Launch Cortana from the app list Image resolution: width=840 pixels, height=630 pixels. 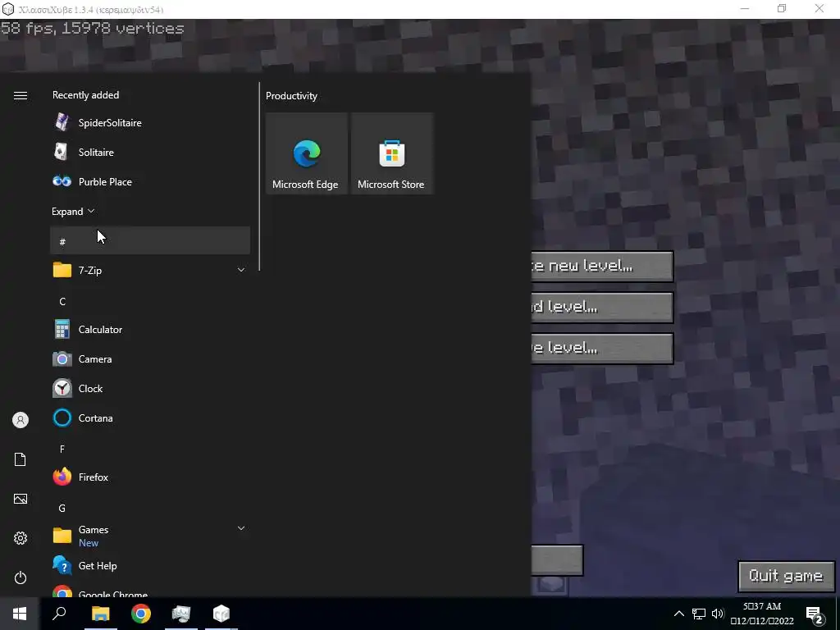point(150,418)
